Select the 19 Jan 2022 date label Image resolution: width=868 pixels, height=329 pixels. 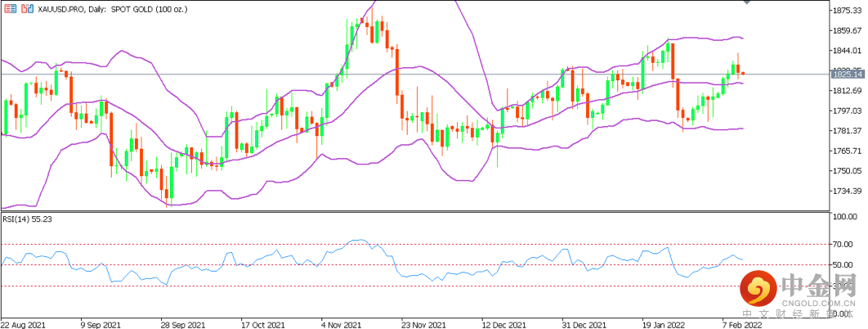pyautogui.click(x=662, y=324)
